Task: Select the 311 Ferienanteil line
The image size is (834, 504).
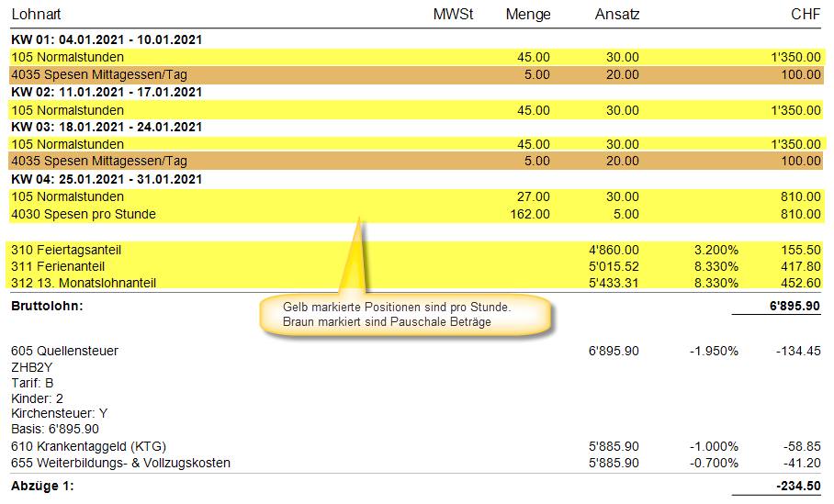Action: (61, 266)
